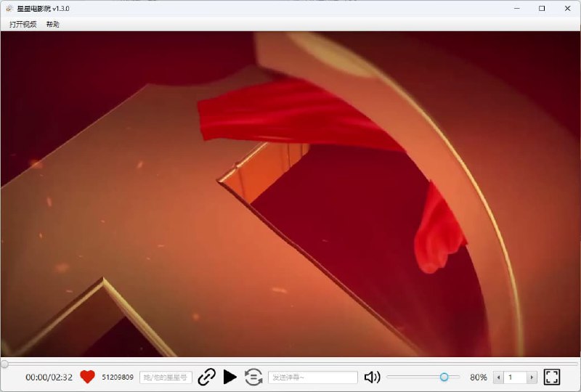Increase the spinner value with right arrow

tap(532, 377)
